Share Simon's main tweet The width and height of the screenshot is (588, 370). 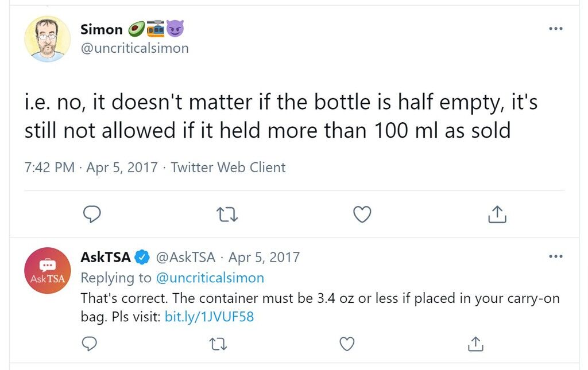coord(497,214)
